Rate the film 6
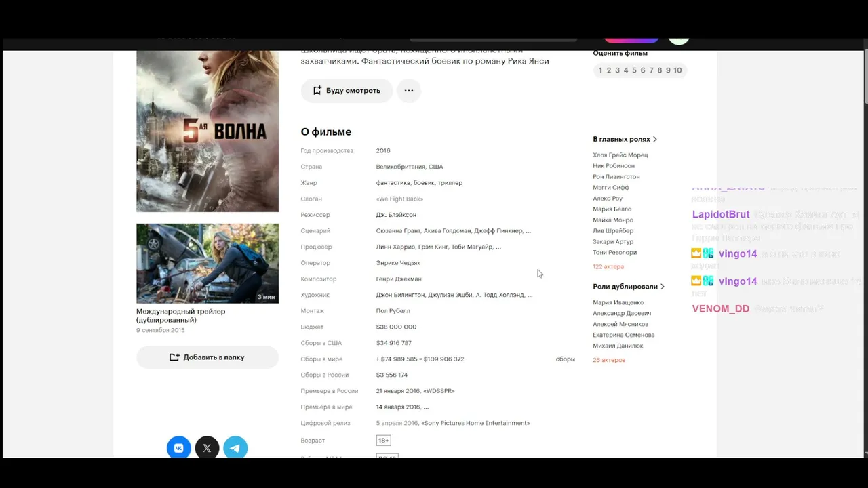The height and width of the screenshot is (488, 868). click(x=643, y=70)
